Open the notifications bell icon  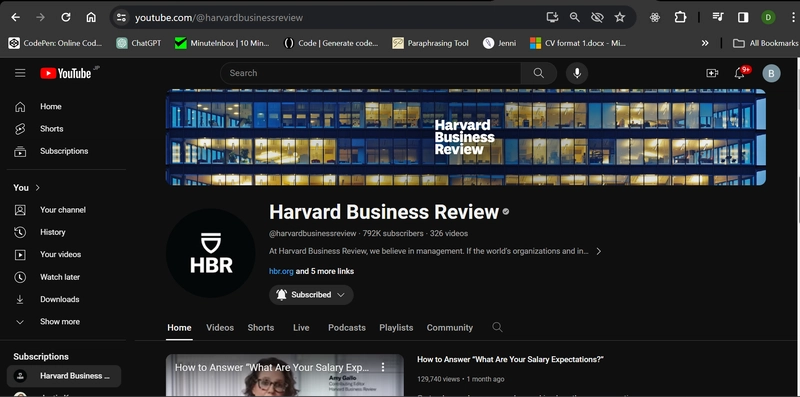coord(739,73)
